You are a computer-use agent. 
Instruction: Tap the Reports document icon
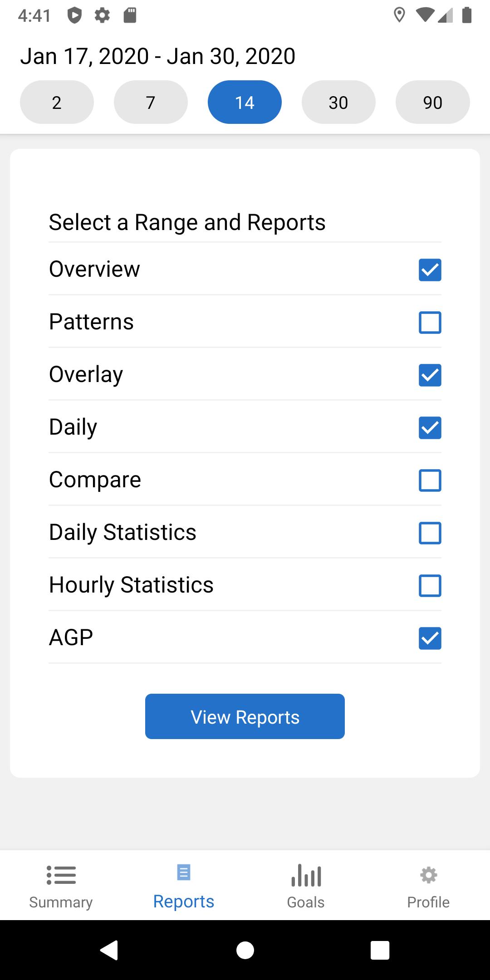tap(184, 872)
